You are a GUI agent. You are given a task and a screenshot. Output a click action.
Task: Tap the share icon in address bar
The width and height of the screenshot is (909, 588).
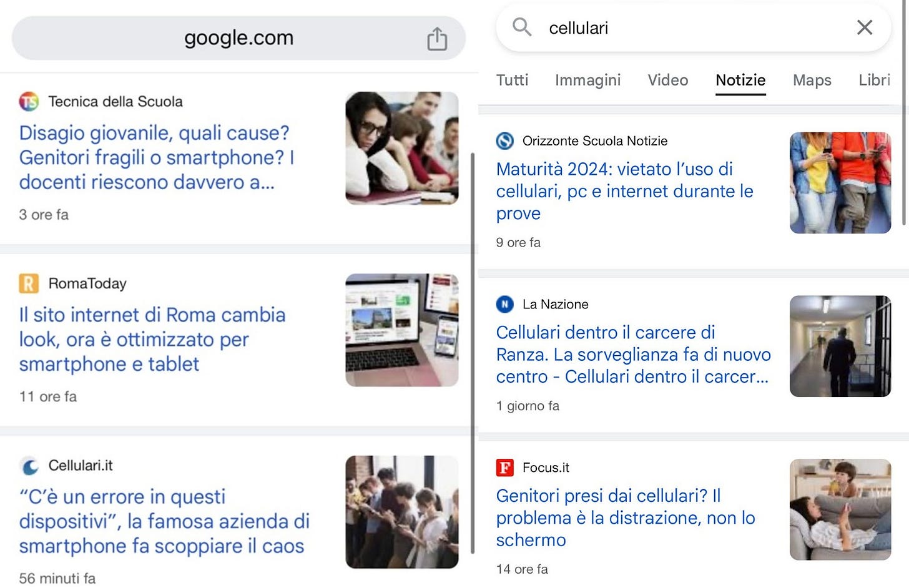437,39
